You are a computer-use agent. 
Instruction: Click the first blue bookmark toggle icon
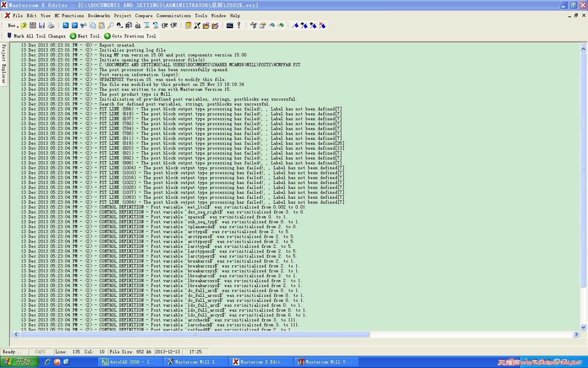(295, 25)
